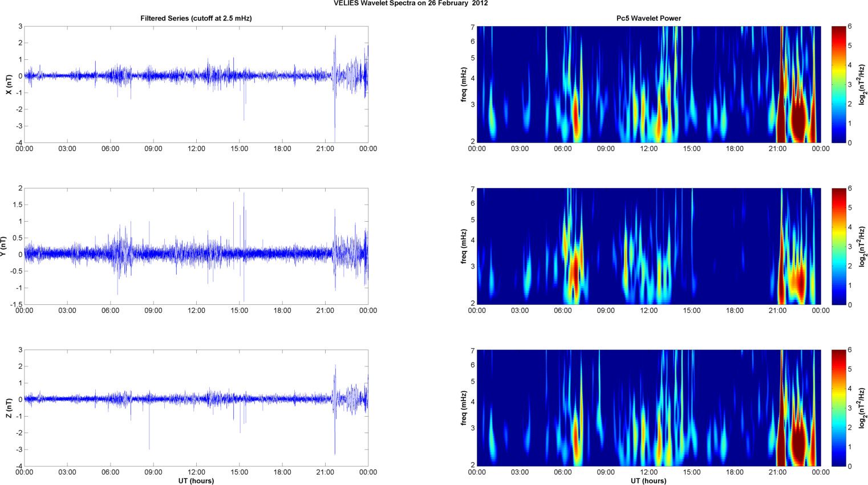868x485 pixels.
Task: Click the 'Z (nT)' axis label
Action: point(9,408)
